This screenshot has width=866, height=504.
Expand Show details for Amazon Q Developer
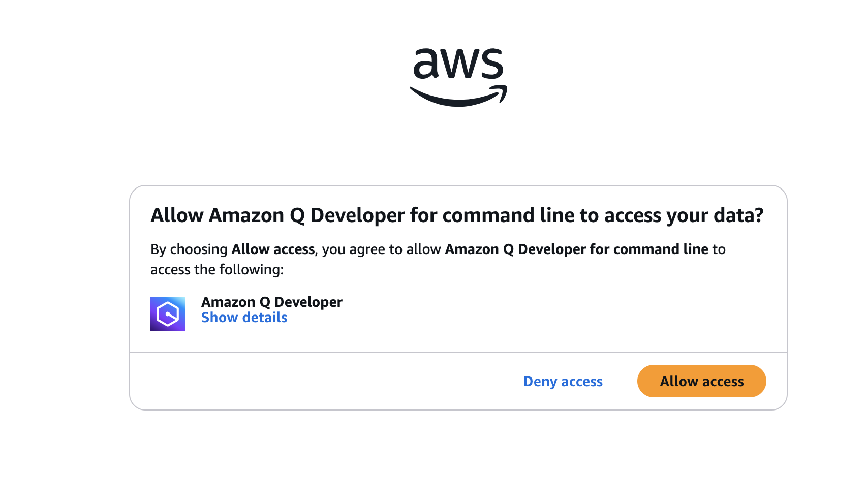244,318
